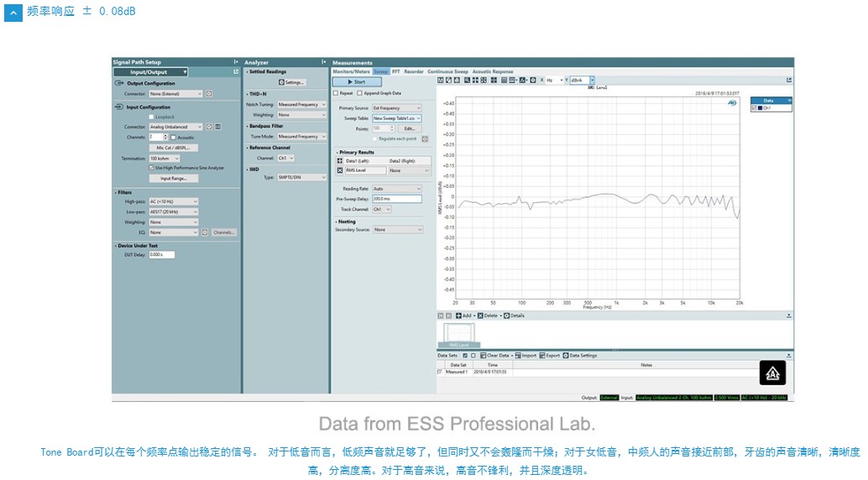Open Input Connector settings gear icon
This screenshot has width=868, height=480.
point(209,127)
